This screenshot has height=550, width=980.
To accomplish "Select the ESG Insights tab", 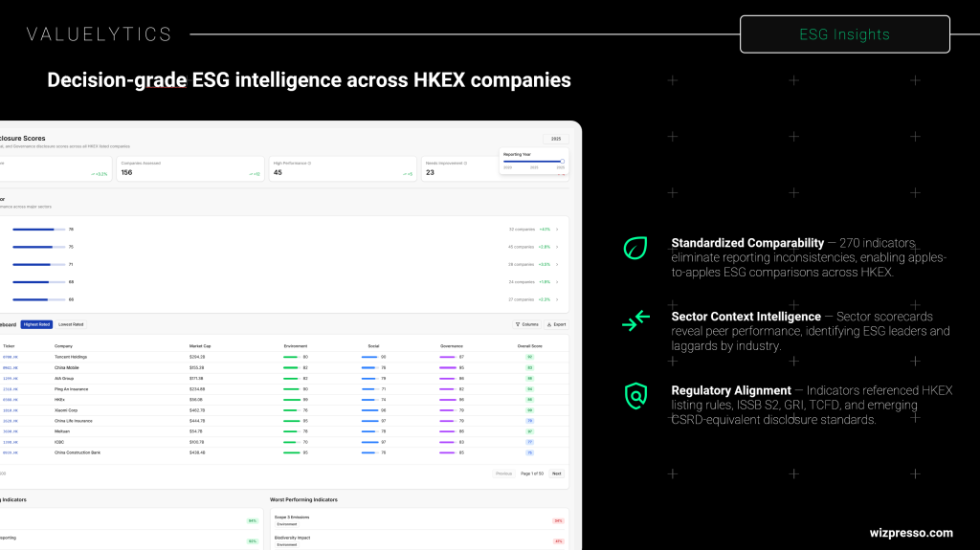I will pyautogui.click(x=844, y=34).
